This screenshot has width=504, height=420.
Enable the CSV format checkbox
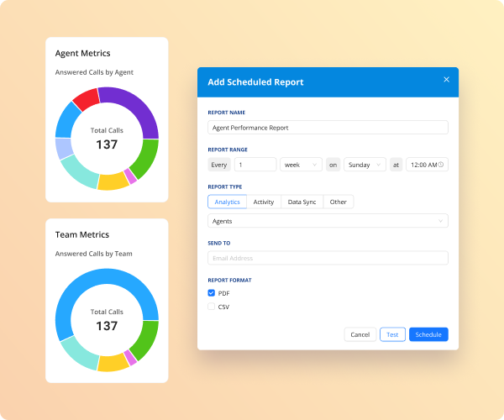(211, 307)
